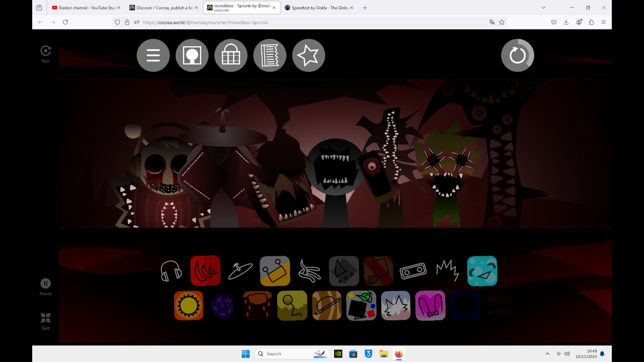Select the yellow stick figure sound icon
The height and width of the screenshot is (362, 644).
pos(292,306)
